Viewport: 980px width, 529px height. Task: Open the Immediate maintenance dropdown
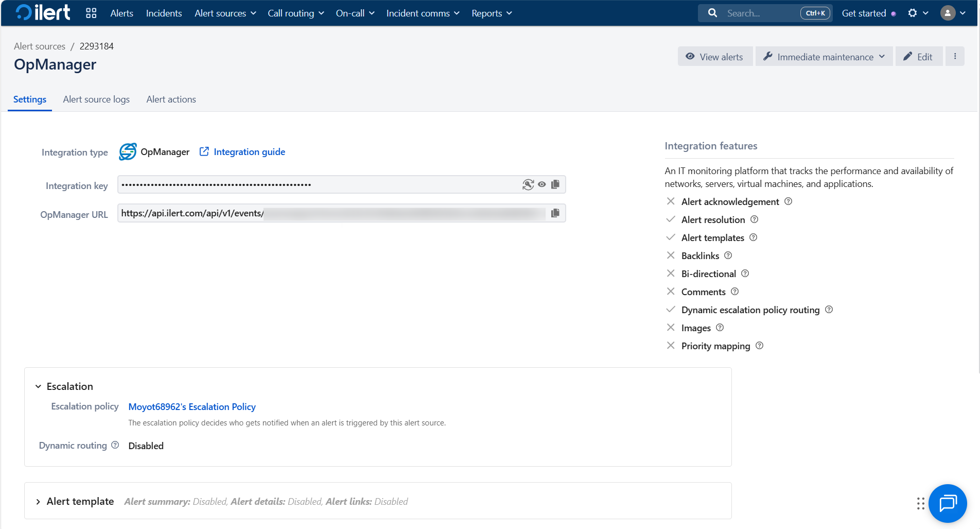point(824,57)
